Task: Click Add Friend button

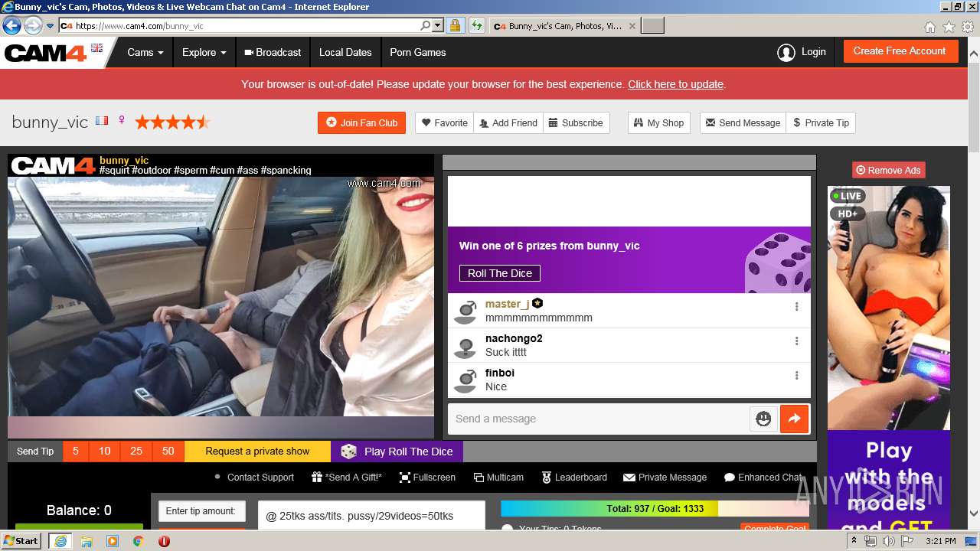Action: pos(508,122)
